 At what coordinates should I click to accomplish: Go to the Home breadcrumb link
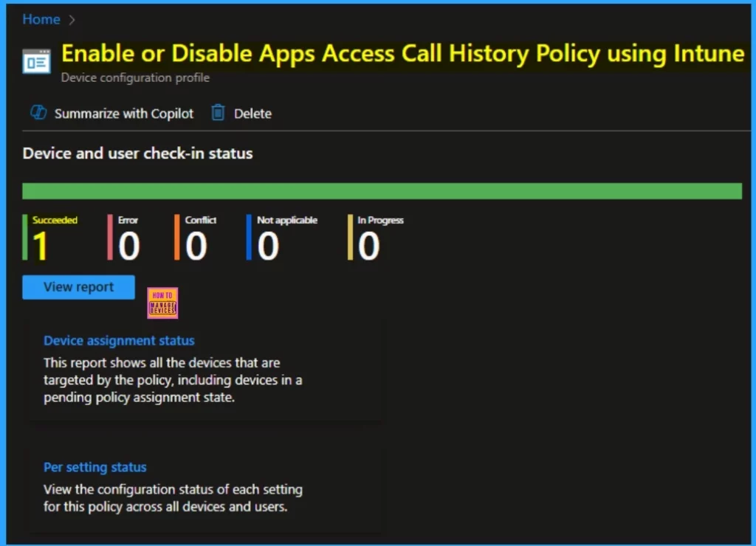[x=41, y=19]
